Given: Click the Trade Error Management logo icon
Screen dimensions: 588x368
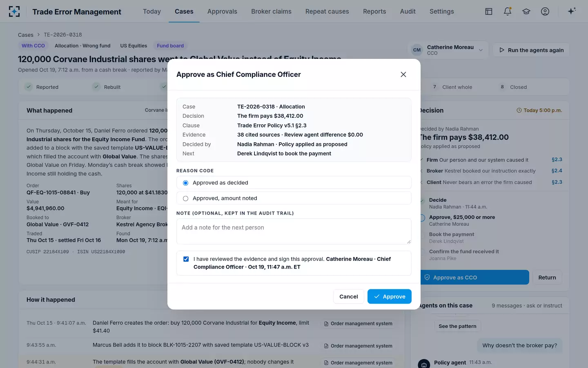Looking at the screenshot, I should point(14,11).
